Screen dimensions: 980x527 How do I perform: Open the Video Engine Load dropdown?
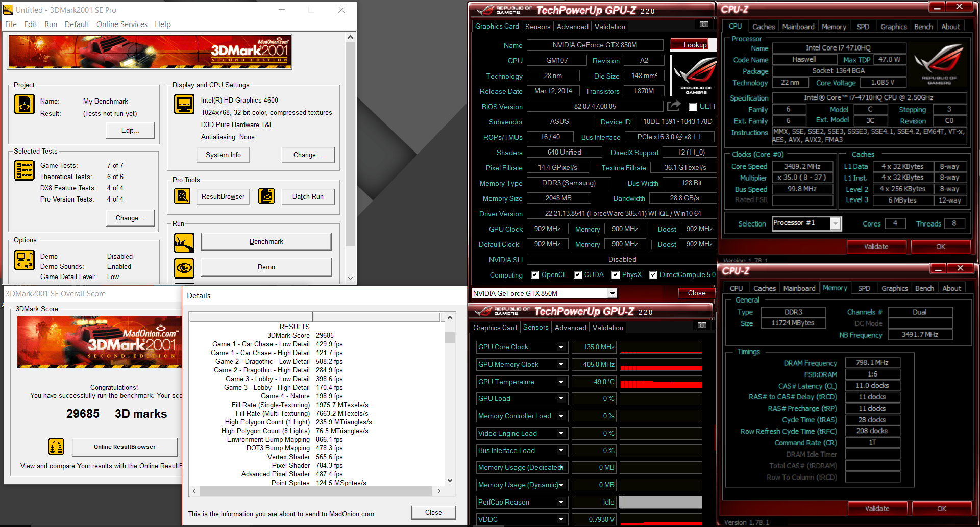[x=561, y=434]
